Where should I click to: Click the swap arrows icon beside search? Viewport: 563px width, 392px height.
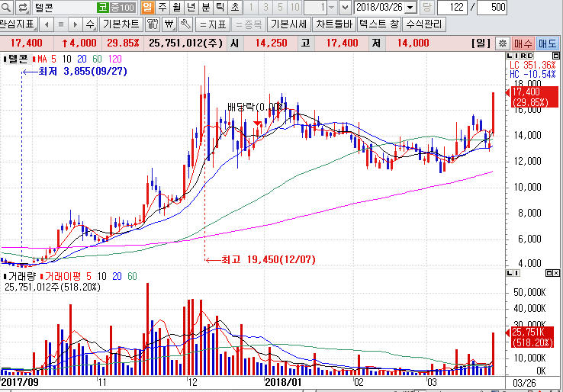click(x=22, y=8)
